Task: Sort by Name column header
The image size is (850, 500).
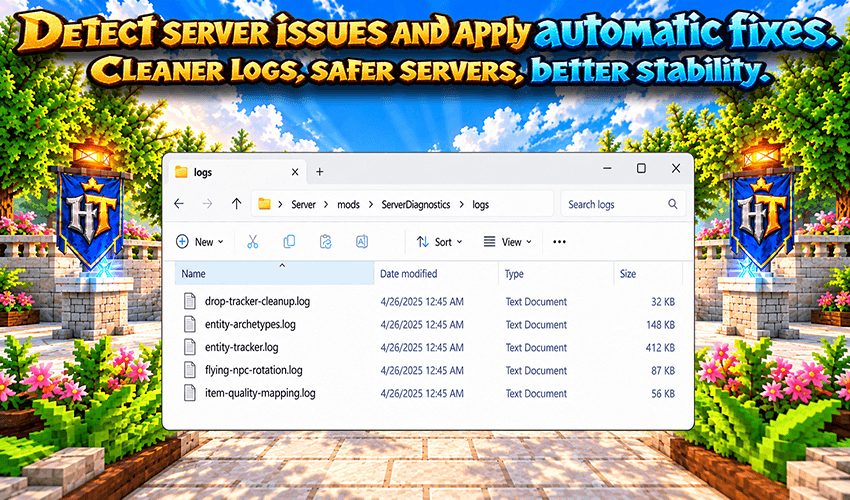Action: click(x=274, y=273)
